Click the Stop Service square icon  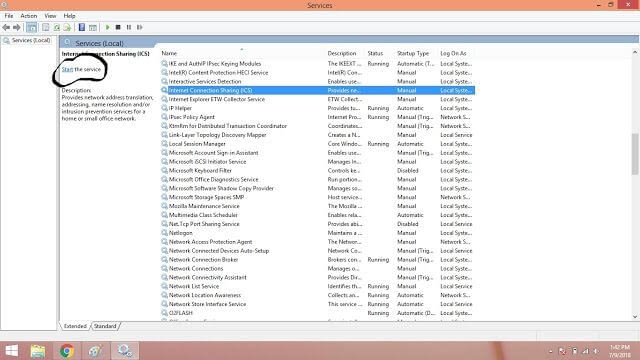coord(118,27)
